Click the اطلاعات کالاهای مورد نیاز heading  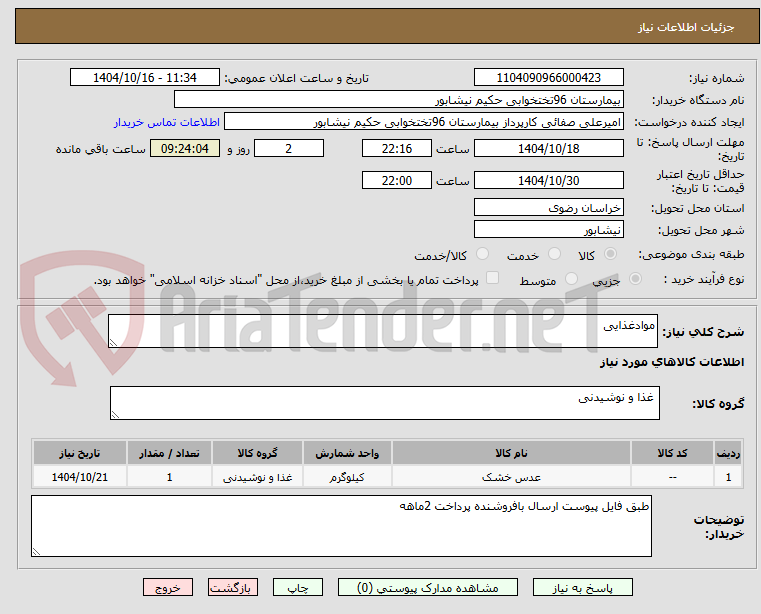[x=672, y=362]
